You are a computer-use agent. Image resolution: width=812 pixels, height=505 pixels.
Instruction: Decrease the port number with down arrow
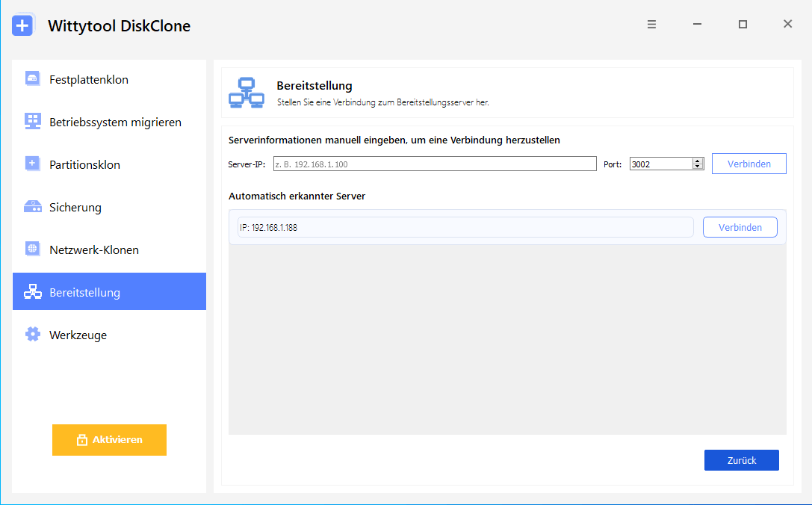[698, 167]
